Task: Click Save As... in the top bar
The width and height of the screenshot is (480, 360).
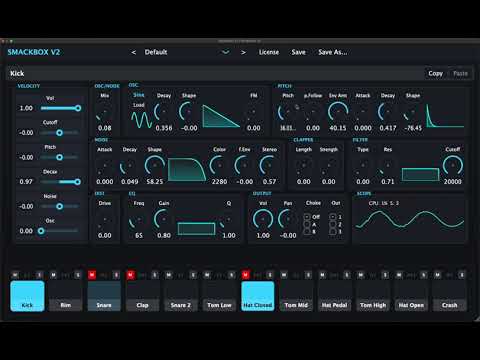Action: click(333, 52)
